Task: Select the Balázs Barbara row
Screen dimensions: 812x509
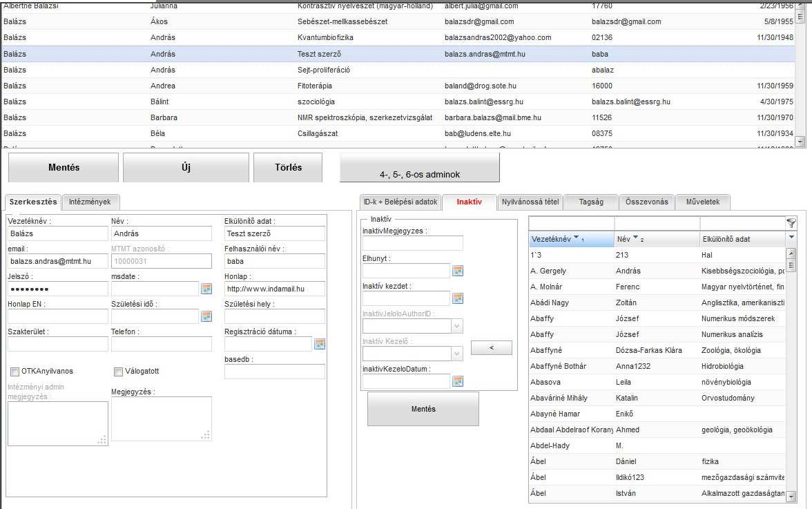Action: (398, 117)
